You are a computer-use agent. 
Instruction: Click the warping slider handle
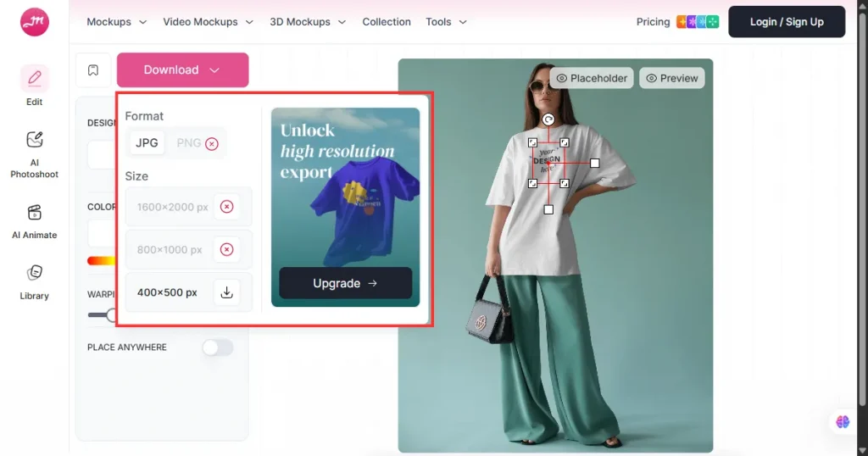pos(112,315)
